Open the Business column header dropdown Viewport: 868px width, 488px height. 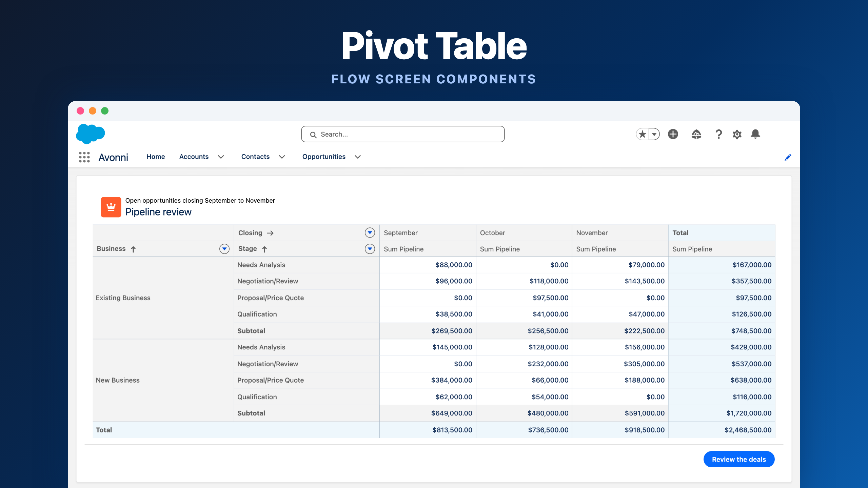pos(224,249)
